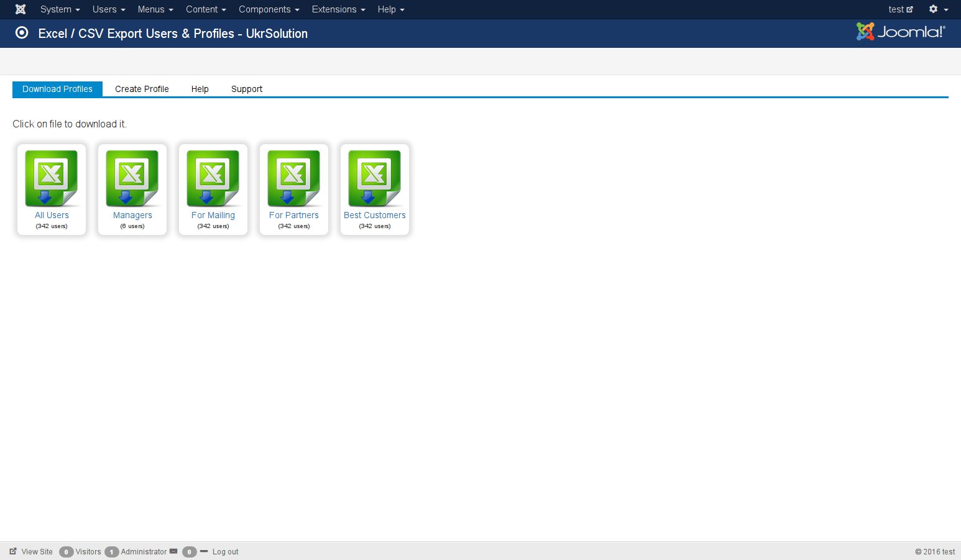Download the For Partners Excel file icon

coord(294,178)
